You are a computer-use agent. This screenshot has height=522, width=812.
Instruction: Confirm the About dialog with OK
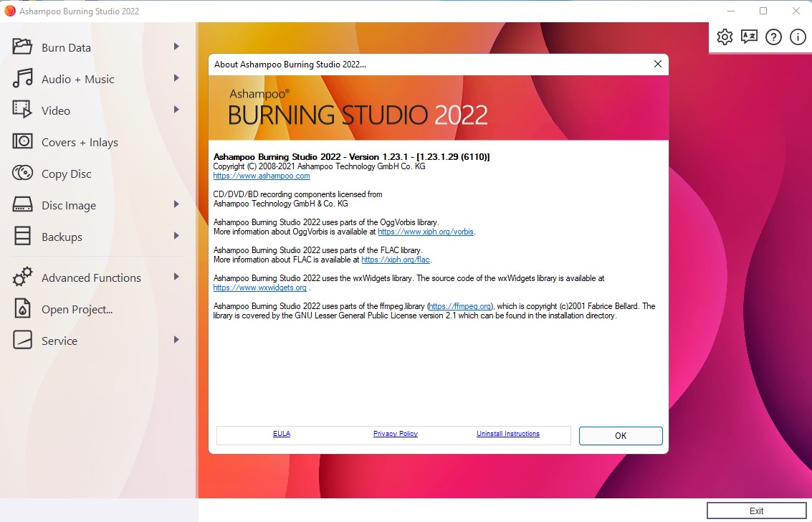click(621, 435)
